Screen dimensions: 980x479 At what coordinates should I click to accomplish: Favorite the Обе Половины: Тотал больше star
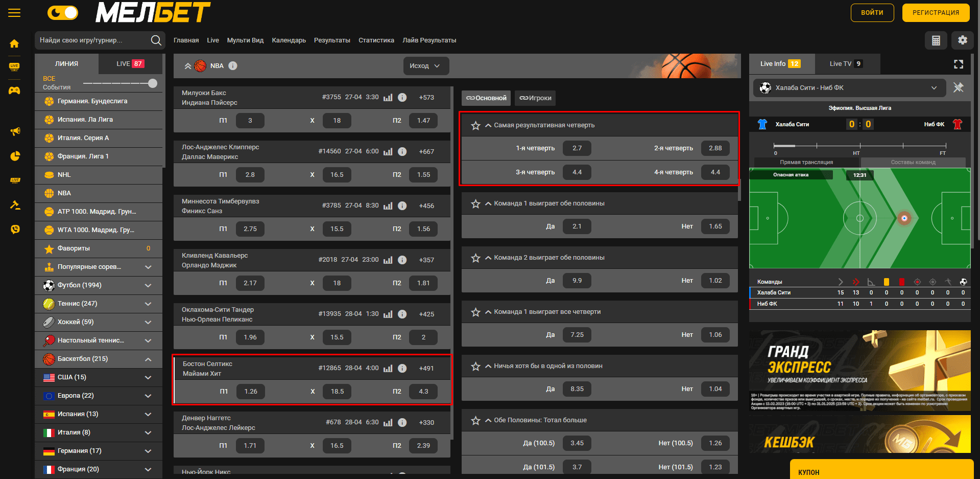pos(475,420)
